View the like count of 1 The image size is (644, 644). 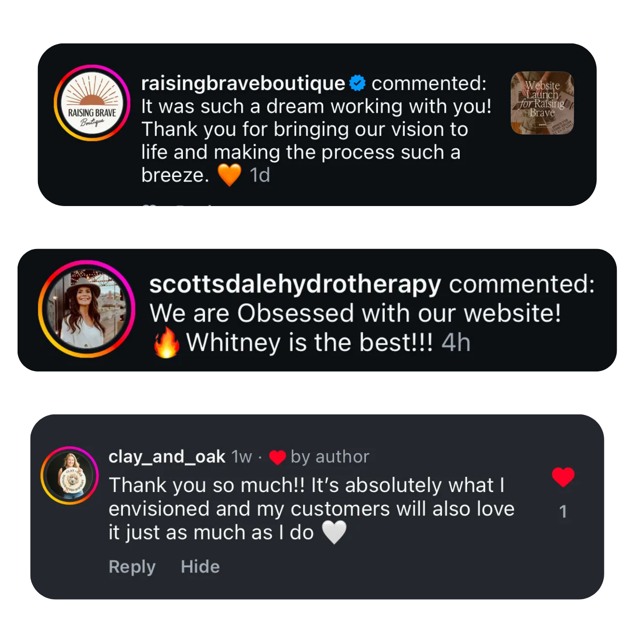pyautogui.click(x=563, y=511)
